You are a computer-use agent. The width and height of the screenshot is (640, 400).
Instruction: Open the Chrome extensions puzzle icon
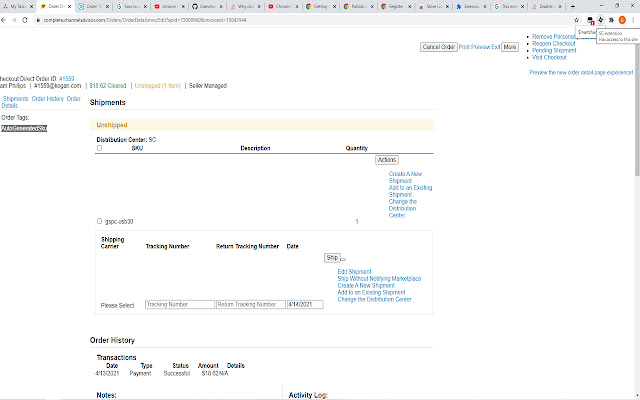[x=609, y=20]
